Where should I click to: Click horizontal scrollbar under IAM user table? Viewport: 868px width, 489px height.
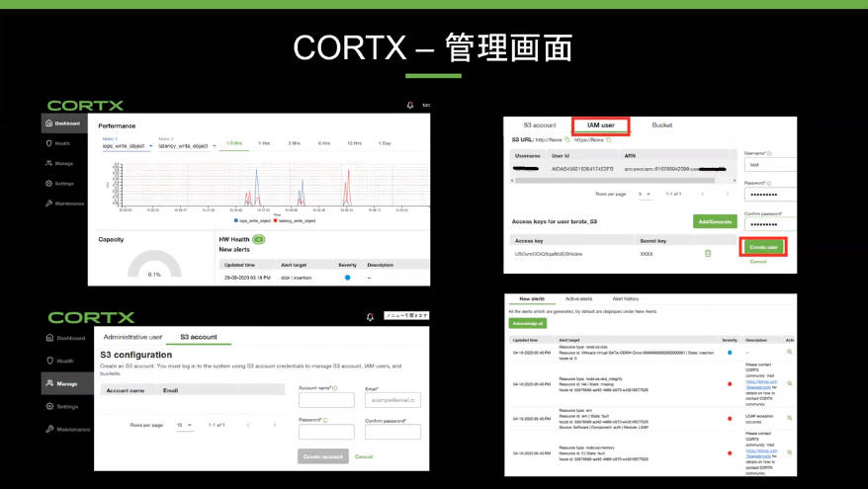[x=615, y=181]
